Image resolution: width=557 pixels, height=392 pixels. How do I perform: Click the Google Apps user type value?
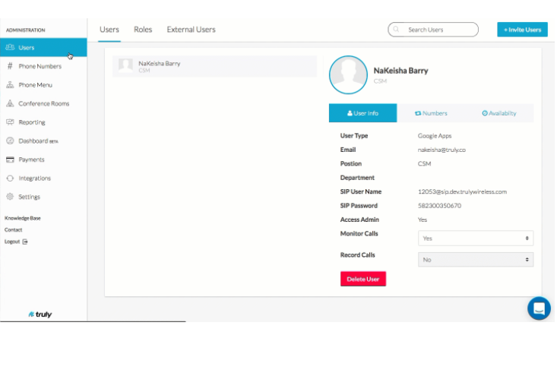pyautogui.click(x=435, y=136)
